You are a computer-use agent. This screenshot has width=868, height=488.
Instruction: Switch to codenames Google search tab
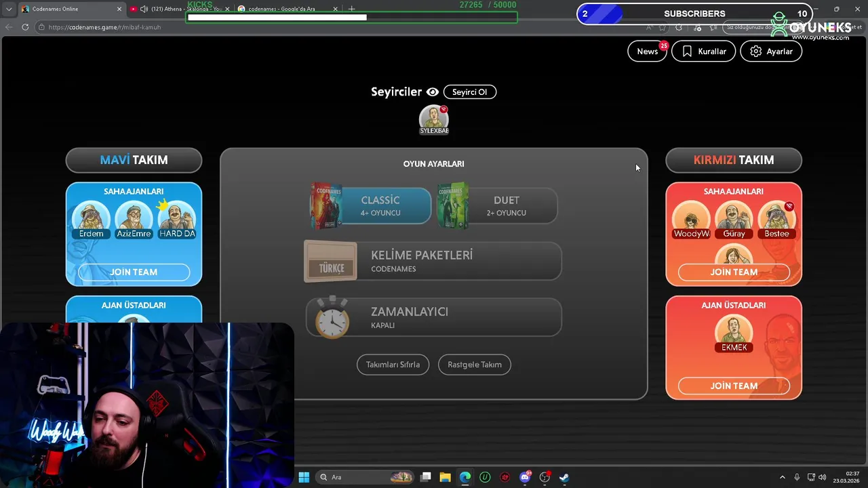288,9
